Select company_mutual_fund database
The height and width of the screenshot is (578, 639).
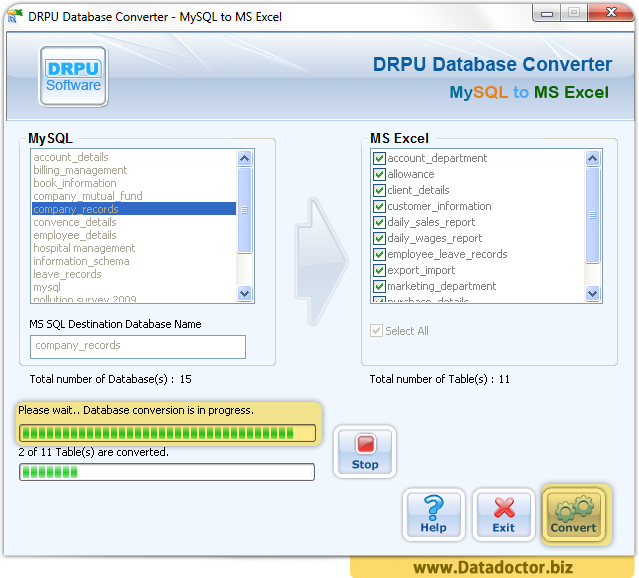coord(134,196)
